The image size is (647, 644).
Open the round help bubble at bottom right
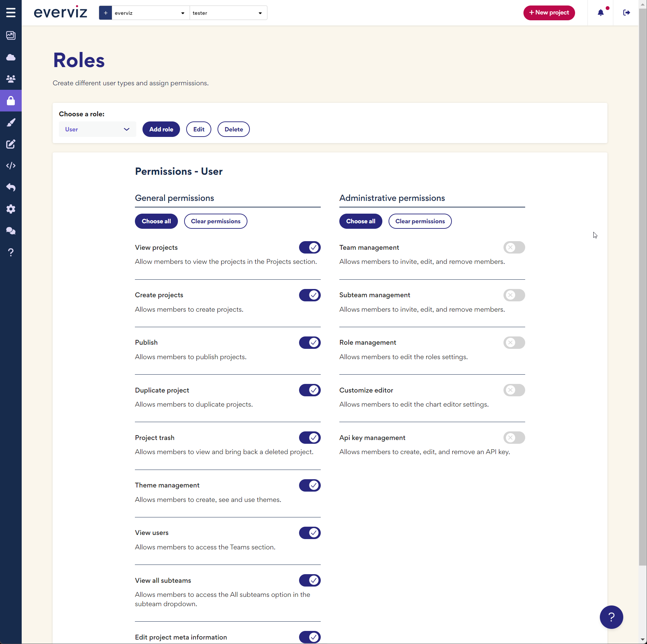pyautogui.click(x=611, y=617)
